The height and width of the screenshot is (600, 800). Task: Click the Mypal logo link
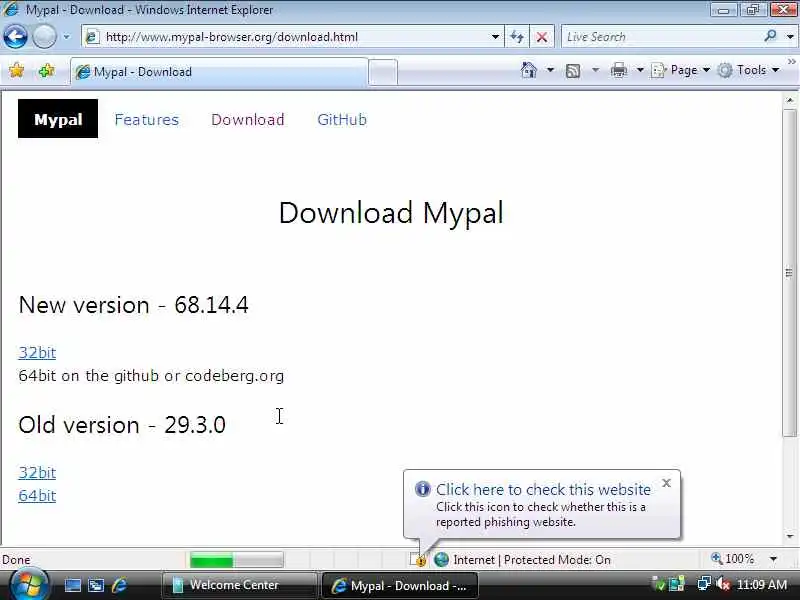(x=58, y=119)
